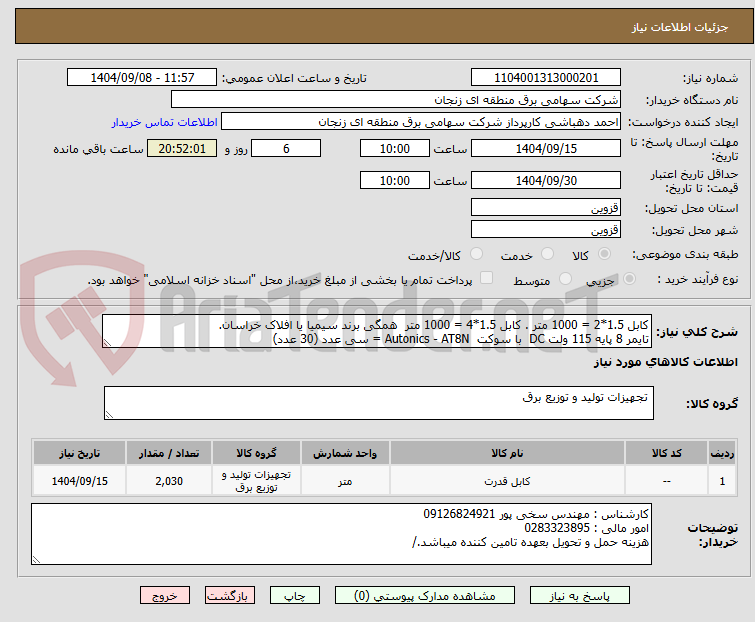Click the تاریخ نیاز column header

[80, 454]
